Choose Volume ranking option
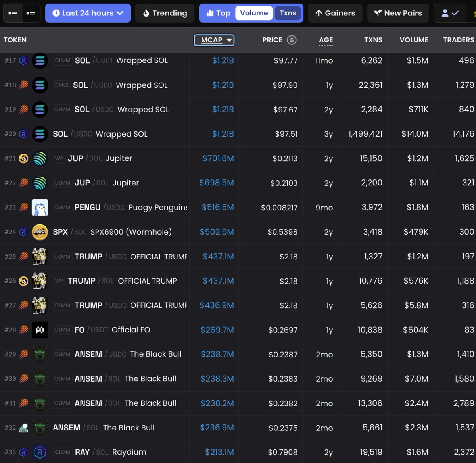The image size is (476, 463). click(x=254, y=13)
